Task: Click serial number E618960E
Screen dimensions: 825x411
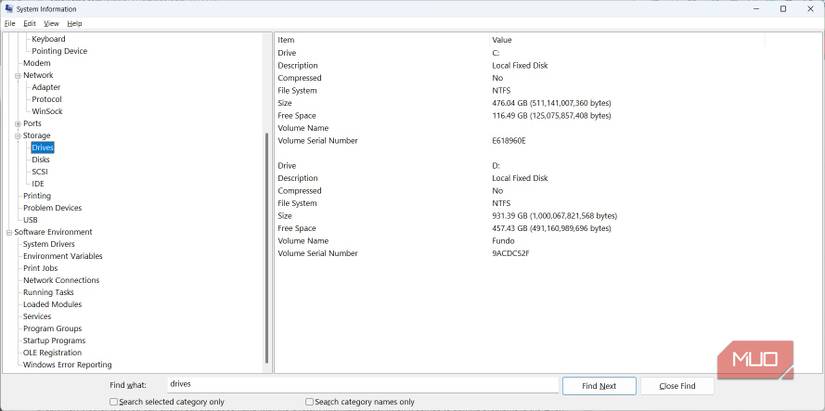Action: point(509,141)
